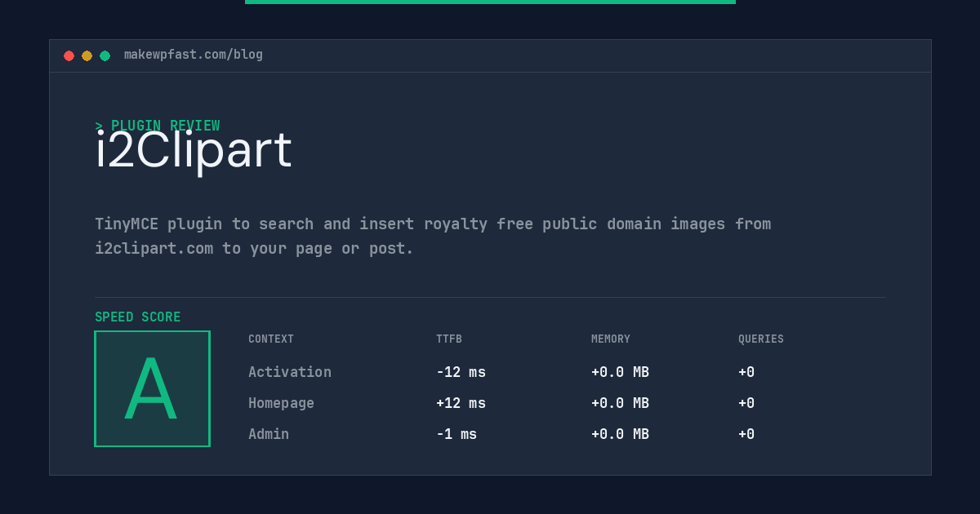Click the green window dot

click(x=105, y=55)
